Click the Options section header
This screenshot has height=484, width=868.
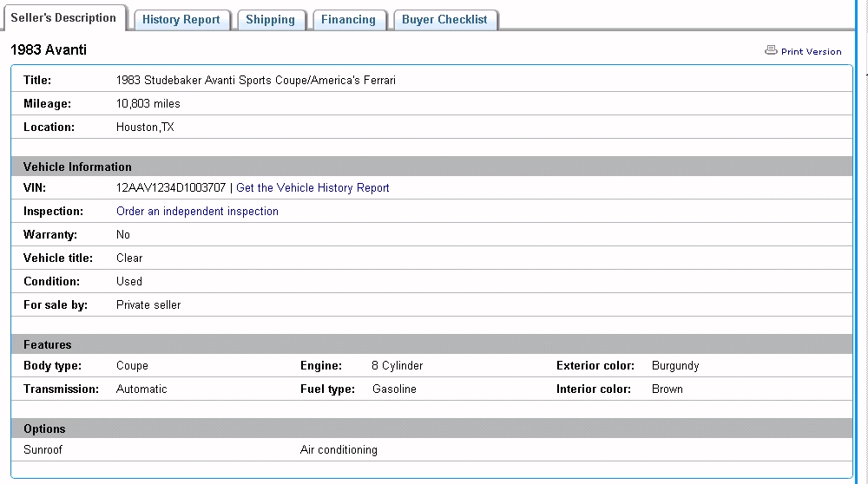pos(44,429)
